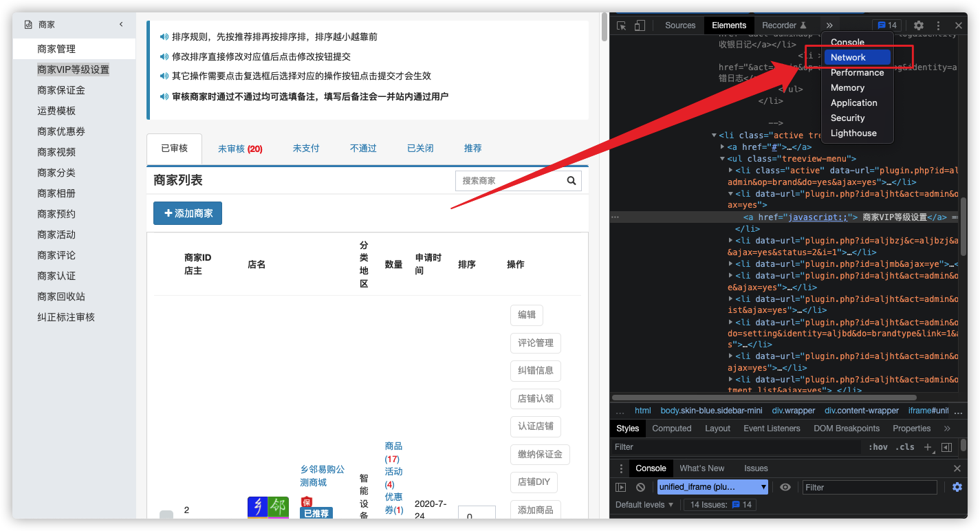Click the horizontal scrollbar under the Elements tree

coord(764,398)
